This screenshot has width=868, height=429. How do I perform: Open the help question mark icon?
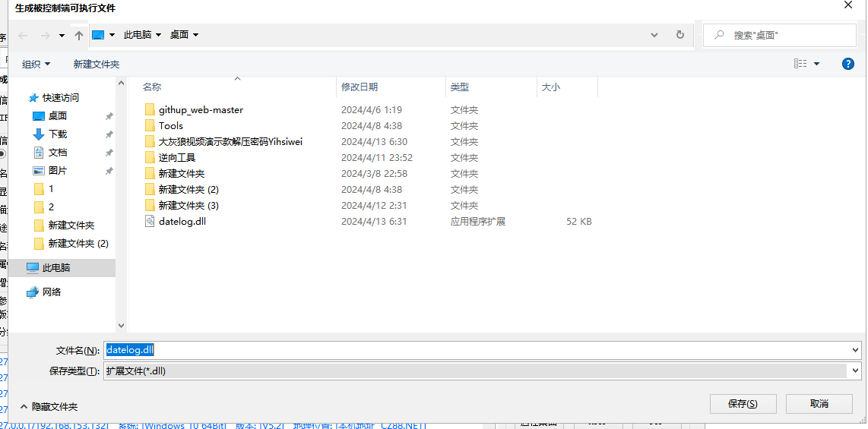[848, 64]
